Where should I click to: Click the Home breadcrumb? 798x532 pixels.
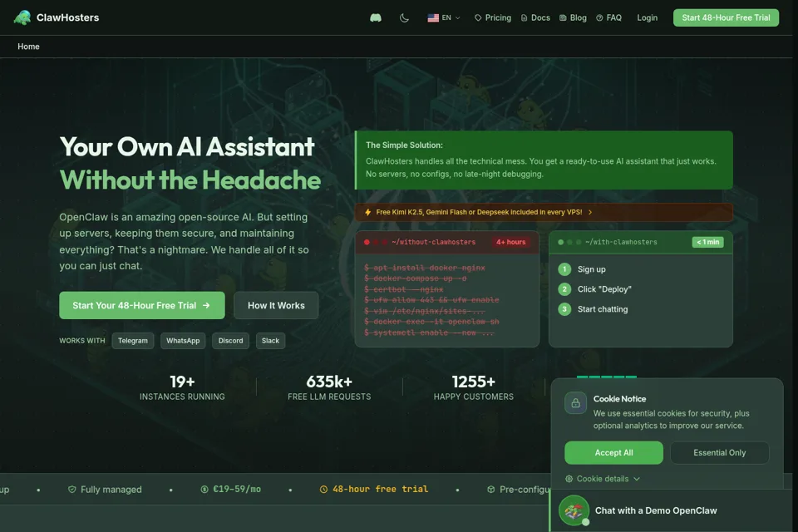[x=28, y=47]
